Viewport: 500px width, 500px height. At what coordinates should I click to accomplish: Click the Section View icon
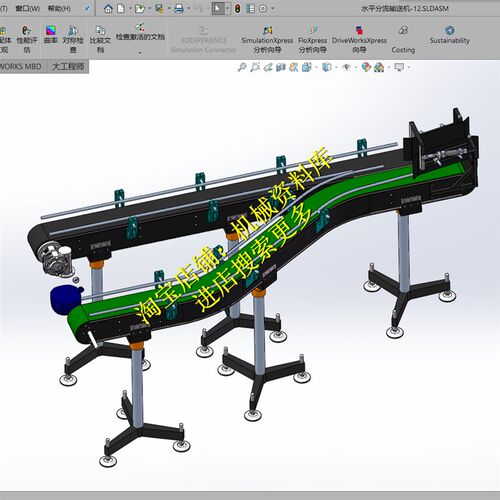281,67
